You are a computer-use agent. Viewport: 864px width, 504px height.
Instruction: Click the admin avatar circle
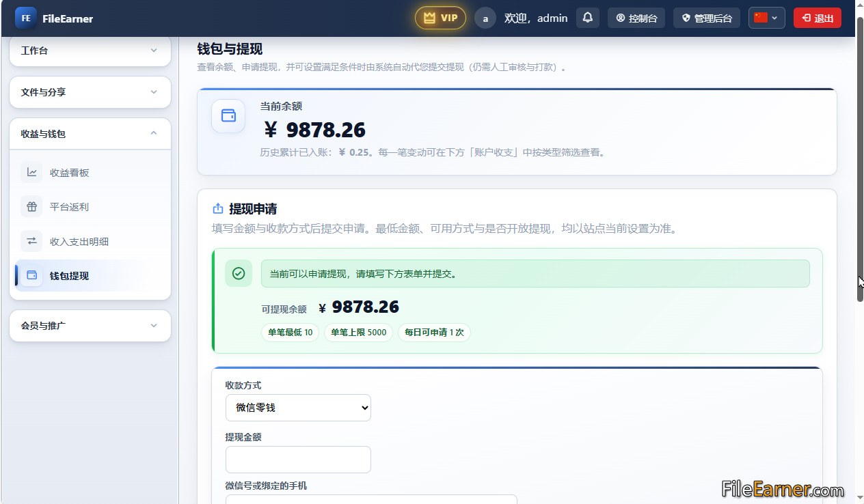point(485,18)
